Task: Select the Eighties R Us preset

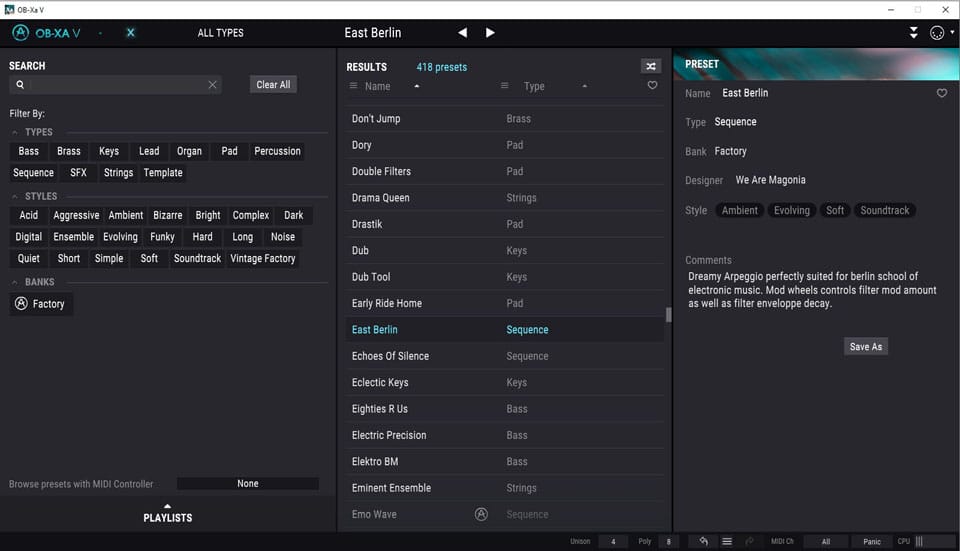Action: 504,408
